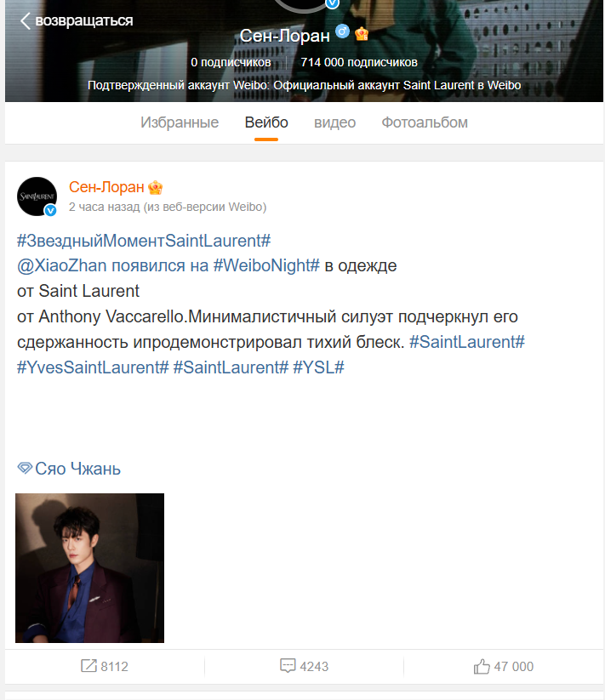
Task: Open the Сяо Чжань super-topic link
Action: click(x=77, y=469)
